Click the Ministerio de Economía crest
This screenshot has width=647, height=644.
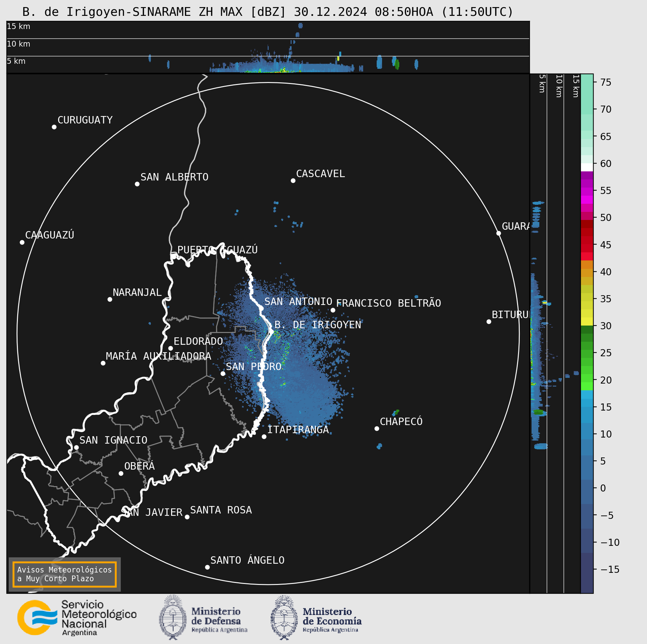(284, 617)
